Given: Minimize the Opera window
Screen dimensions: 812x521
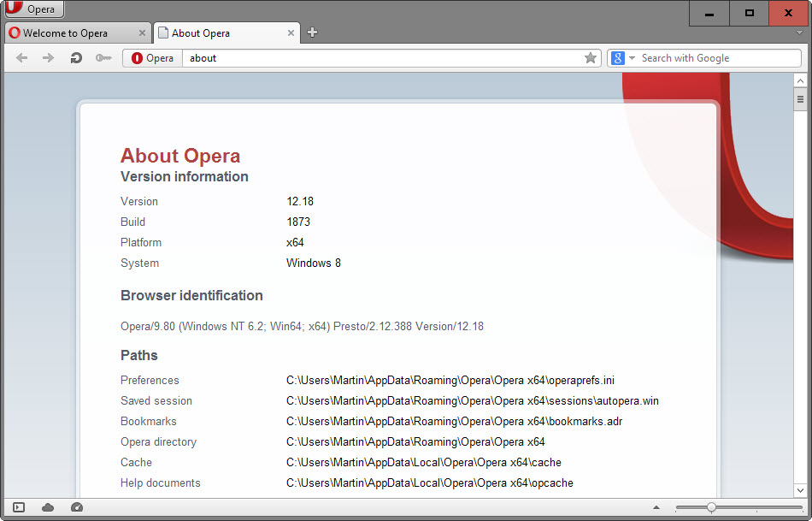Looking at the screenshot, I should click(x=709, y=14).
